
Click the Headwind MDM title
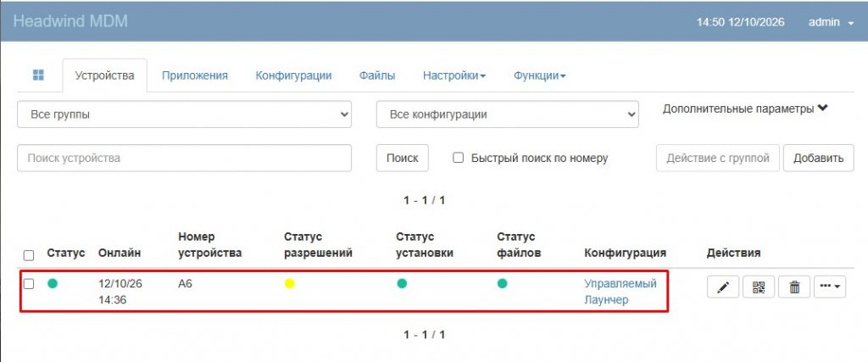70,21
